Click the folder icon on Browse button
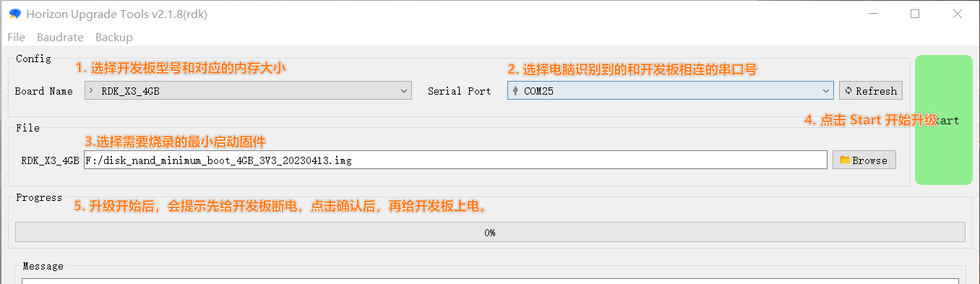 click(x=844, y=160)
